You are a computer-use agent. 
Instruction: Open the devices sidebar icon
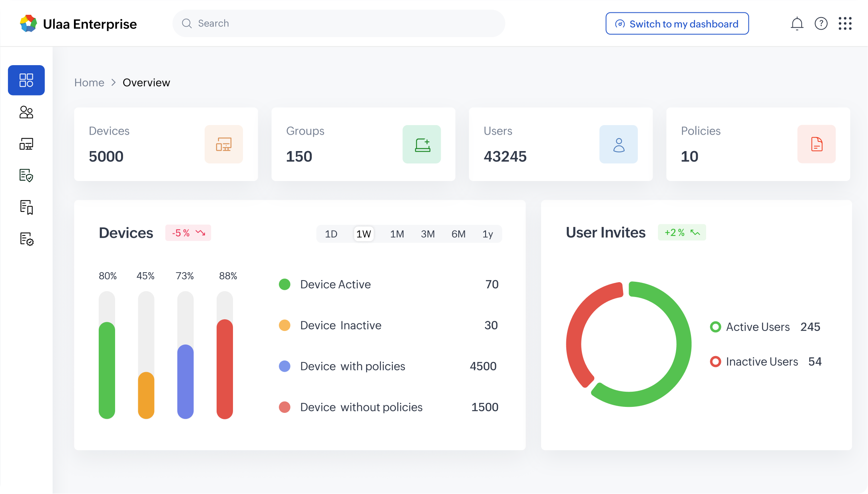(26, 144)
